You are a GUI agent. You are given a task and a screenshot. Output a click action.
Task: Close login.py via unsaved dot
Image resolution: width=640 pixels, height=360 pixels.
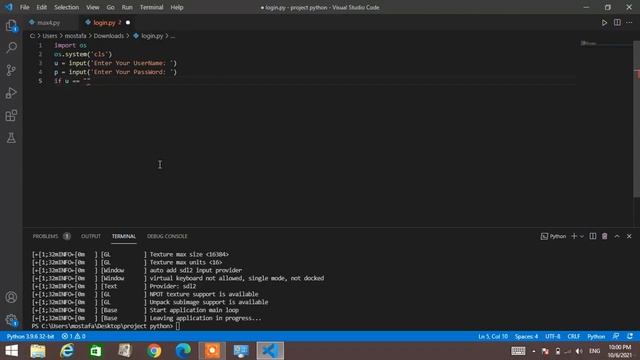click(x=128, y=23)
